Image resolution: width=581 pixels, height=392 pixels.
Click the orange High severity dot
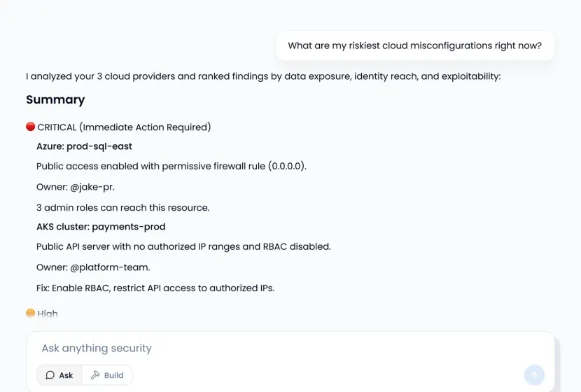[x=31, y=314]
